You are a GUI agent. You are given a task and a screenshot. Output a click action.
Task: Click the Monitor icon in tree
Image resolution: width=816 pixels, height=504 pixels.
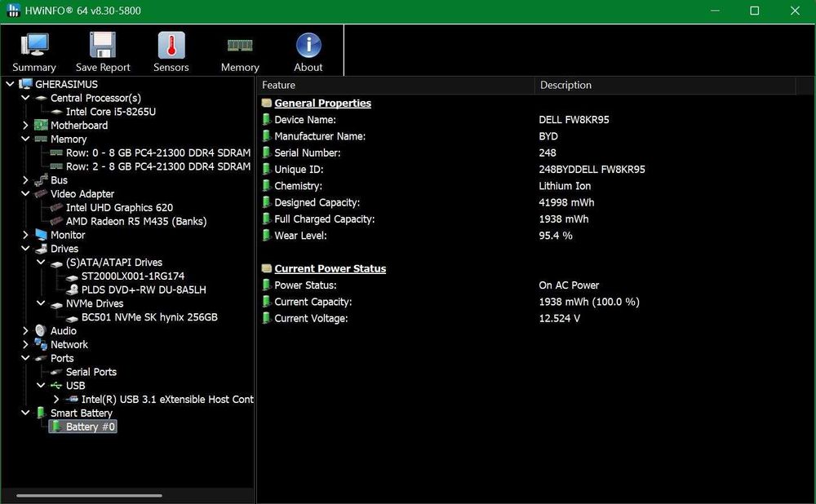click(41, 235)
